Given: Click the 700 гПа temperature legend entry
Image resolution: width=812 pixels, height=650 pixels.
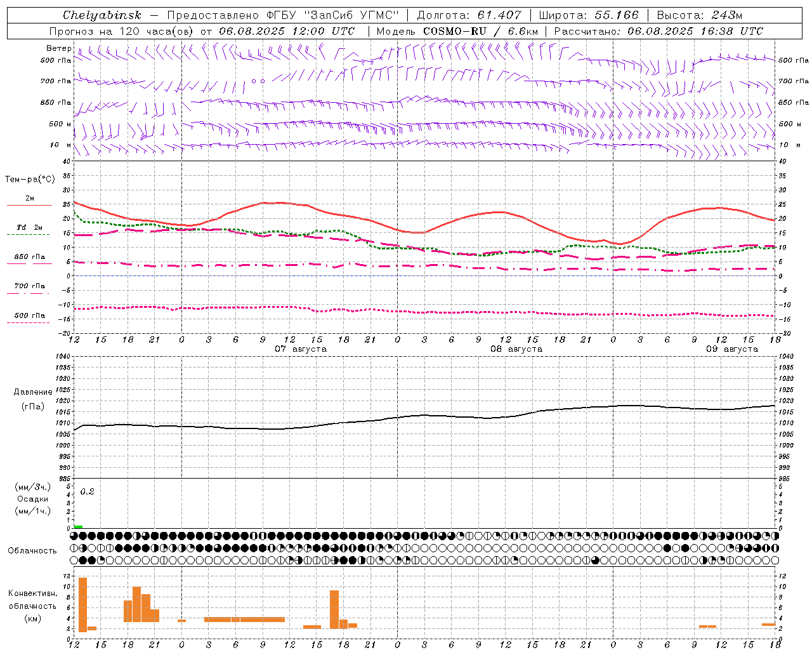Looking at the screenshot, I should click(29, 286).
